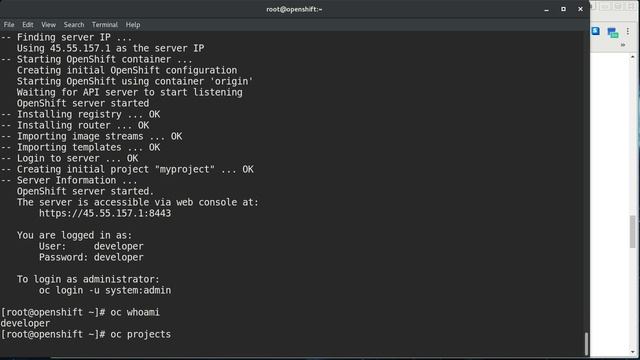The width and height of the screenshot is (640, 360).
Task: Open the File menu in terminal
Action: pyautogui.click(x=9, y=25)
